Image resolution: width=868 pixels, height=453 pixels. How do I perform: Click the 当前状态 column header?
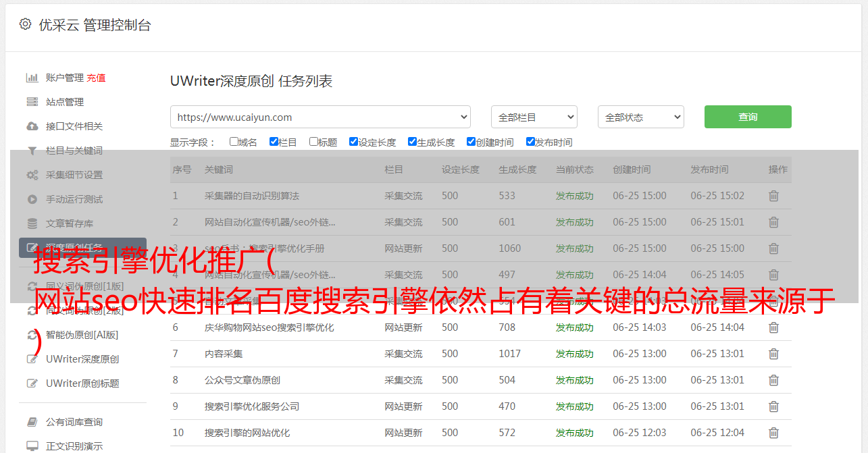[x=575, y=169]
